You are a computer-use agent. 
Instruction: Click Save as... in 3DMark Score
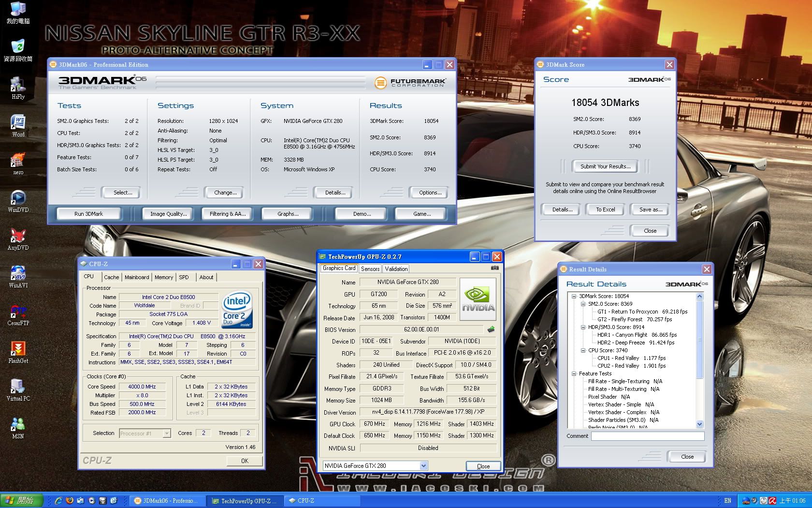pyautogui.click(x=651, y=209)
